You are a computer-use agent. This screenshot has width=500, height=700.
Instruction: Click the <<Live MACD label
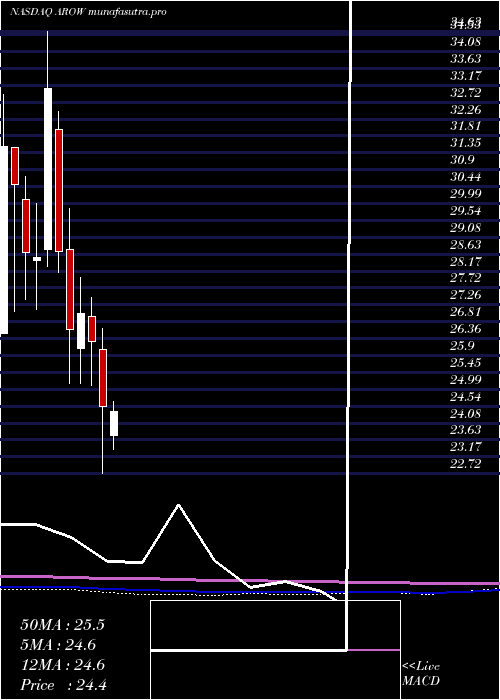click(421, 674)
